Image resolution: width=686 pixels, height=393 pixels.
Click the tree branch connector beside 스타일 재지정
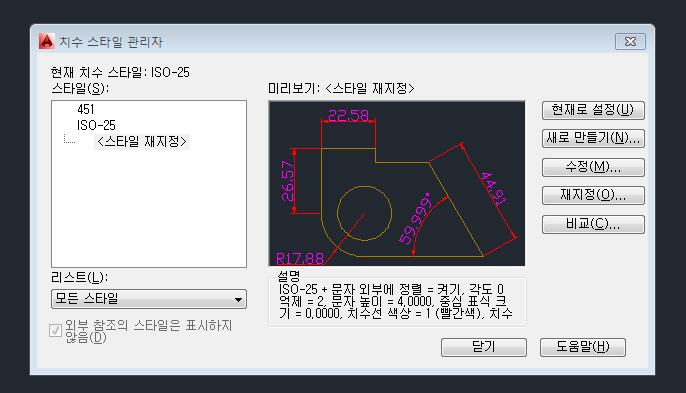click(x=69, y=139)
